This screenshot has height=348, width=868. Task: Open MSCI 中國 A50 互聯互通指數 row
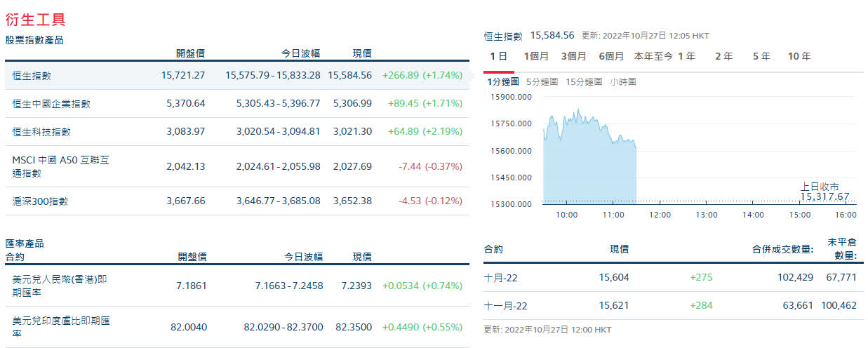(237, 166)
